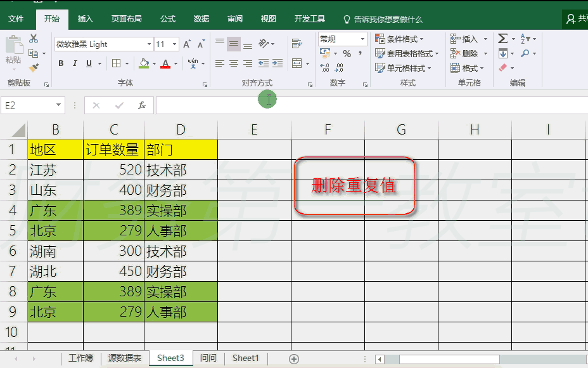
Task: Click the Insert Function fx button
Action: (142, 105)
